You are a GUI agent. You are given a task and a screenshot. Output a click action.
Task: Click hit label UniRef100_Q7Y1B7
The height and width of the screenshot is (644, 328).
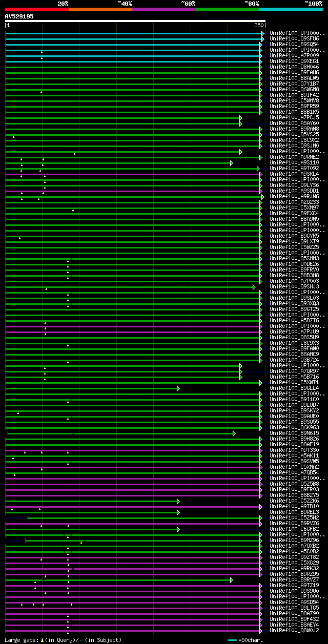coord(294,84)
